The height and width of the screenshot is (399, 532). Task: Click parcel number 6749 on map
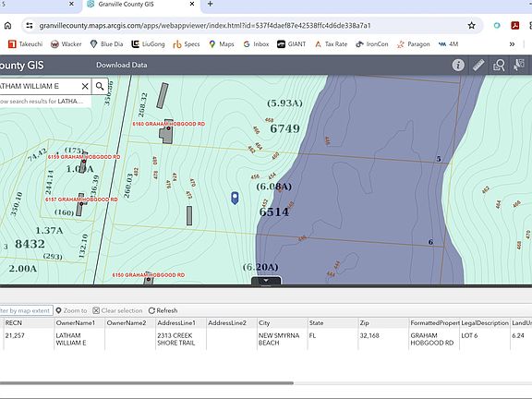pyautogui.click(x=284, y=128)
